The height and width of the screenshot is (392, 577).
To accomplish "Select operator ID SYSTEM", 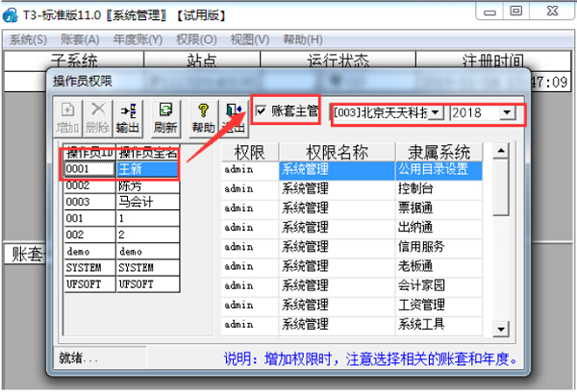I will point(89,268).
